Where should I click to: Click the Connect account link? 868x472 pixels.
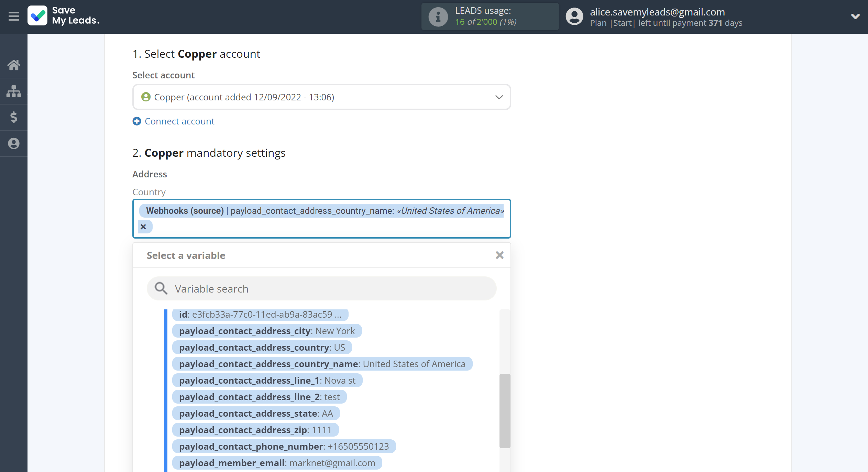pos(179,121)
